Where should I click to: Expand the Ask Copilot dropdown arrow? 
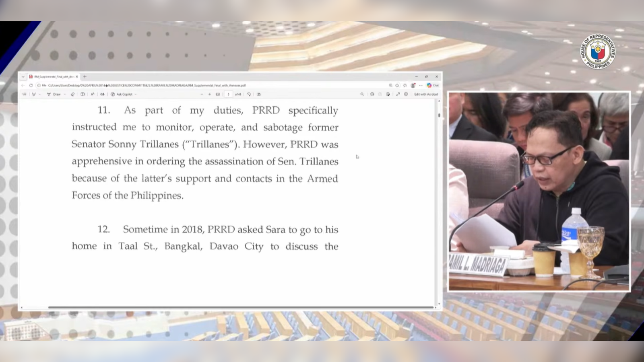(136, 94)
